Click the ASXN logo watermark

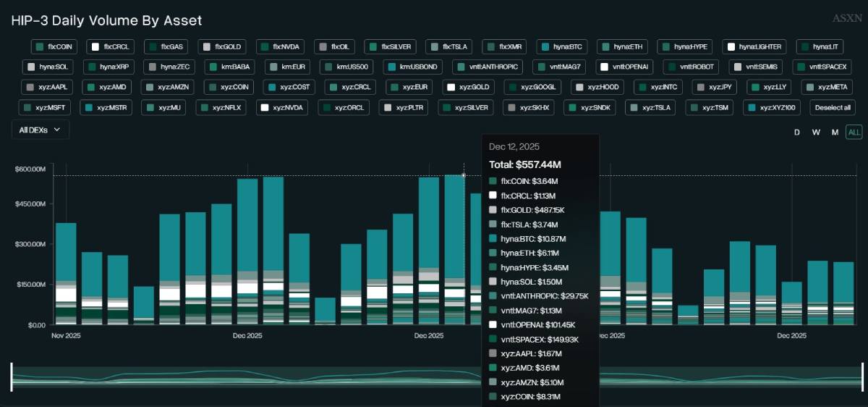(846, 20)
